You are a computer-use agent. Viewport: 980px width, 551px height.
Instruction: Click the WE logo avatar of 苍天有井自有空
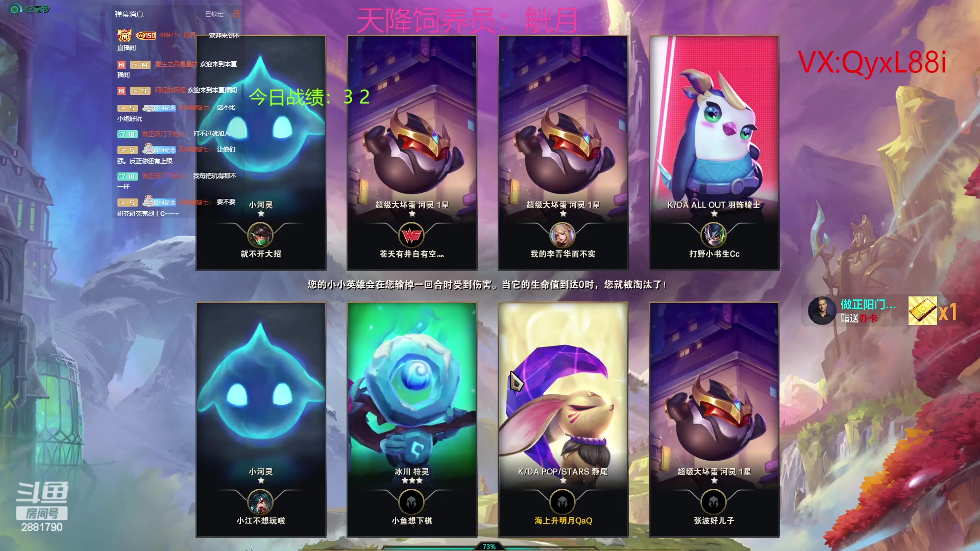click(x=411, y=236)
